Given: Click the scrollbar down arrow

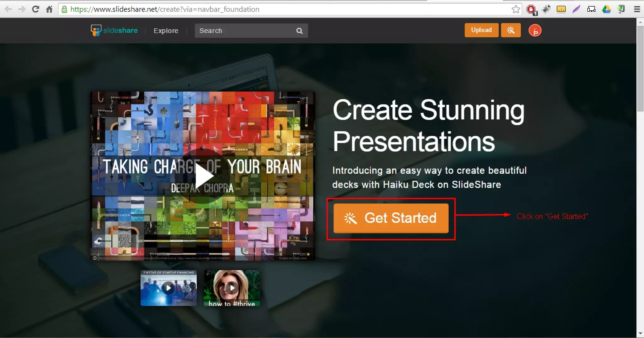Looking at the screenshot, I should 640,334.
